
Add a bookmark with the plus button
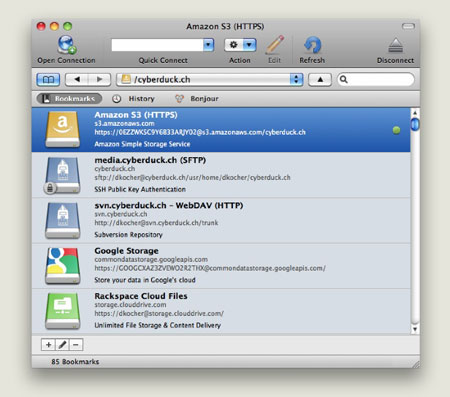pos(48,345)
